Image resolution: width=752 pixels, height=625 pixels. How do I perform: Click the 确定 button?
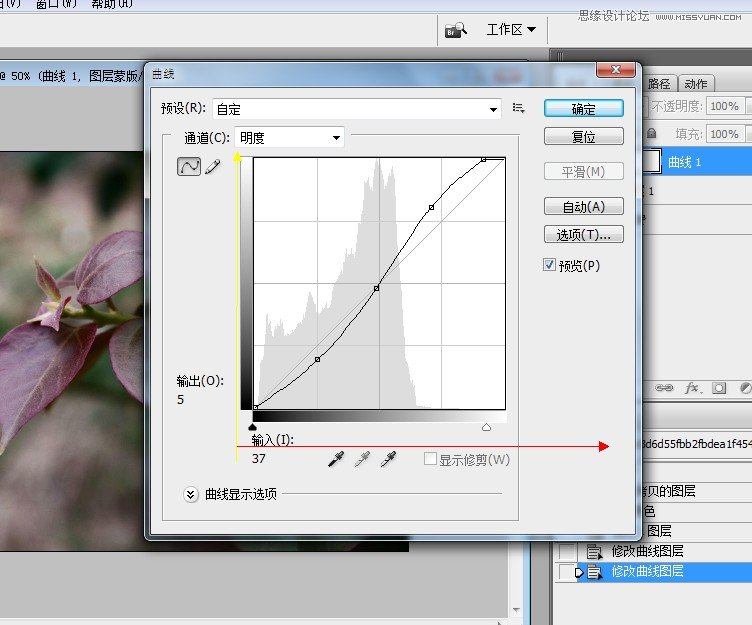[x=584, y=109]
